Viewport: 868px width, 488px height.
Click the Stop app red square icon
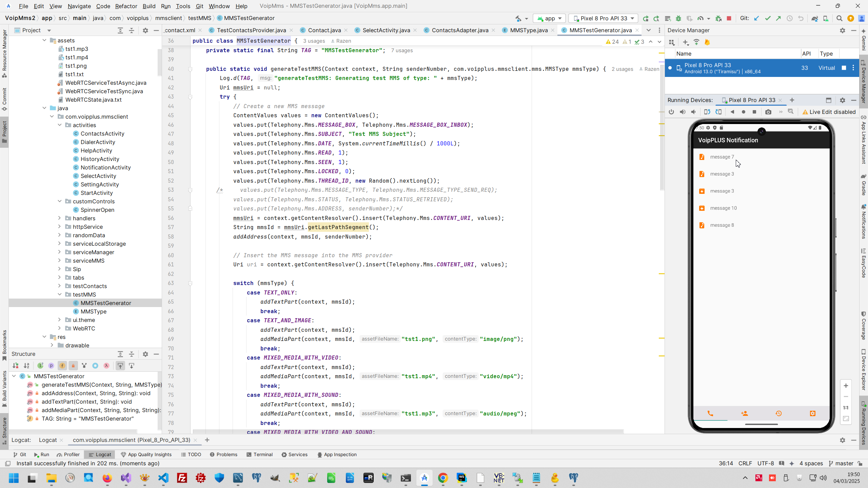tap(729, 18)
